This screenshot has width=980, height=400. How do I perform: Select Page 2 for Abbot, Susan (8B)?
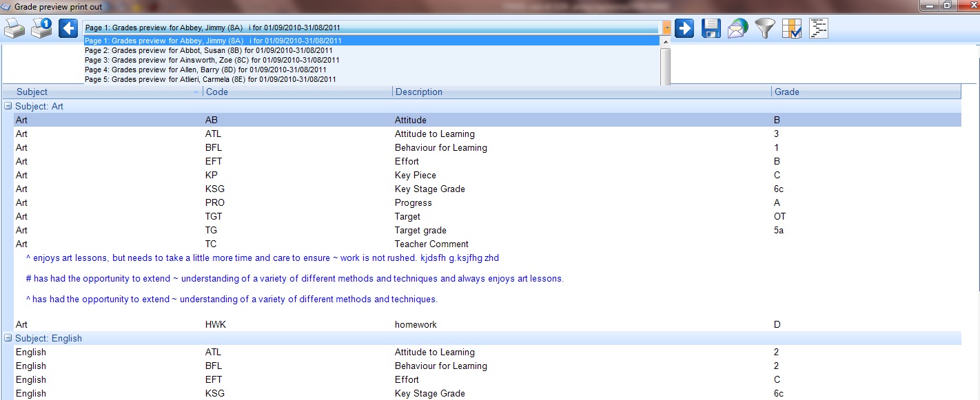(x=208, y=50)
